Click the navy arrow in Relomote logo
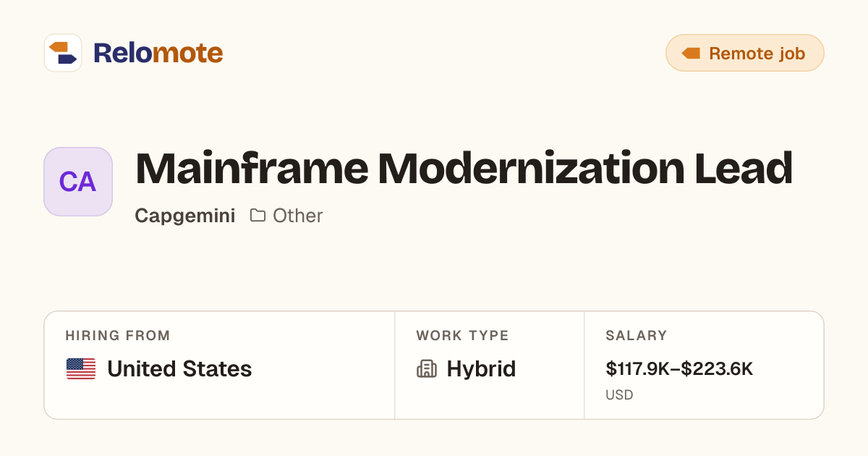868x456 pixels. point(67,59)
